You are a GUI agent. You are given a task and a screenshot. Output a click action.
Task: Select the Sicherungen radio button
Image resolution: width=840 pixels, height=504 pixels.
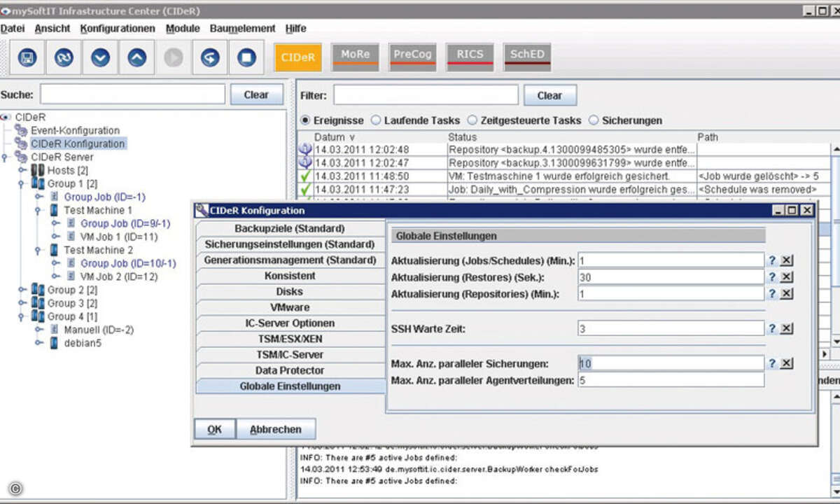(x=594, y=120)
